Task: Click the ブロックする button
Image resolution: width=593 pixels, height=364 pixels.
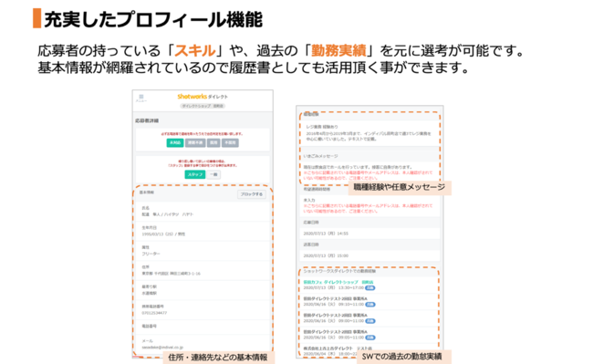Action: 252,194
